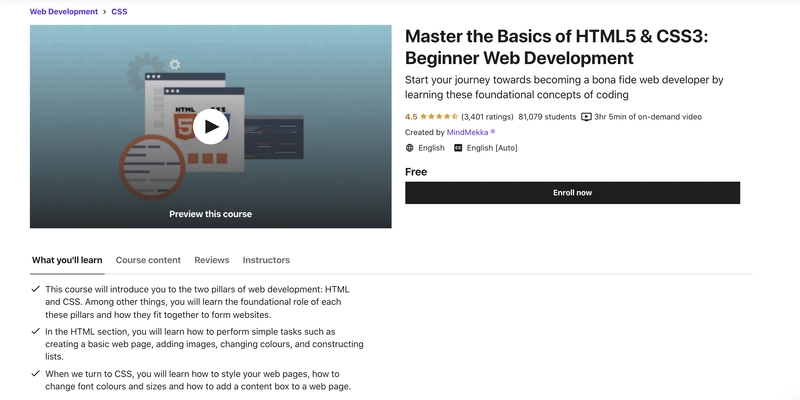
Task: Switch to the Reviews tab
Action: click(212, 260)
